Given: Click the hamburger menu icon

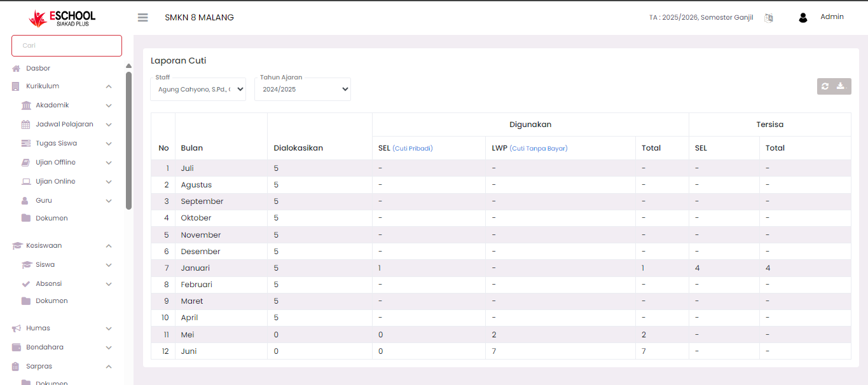Looking at the screenshot, I should 142,18.
